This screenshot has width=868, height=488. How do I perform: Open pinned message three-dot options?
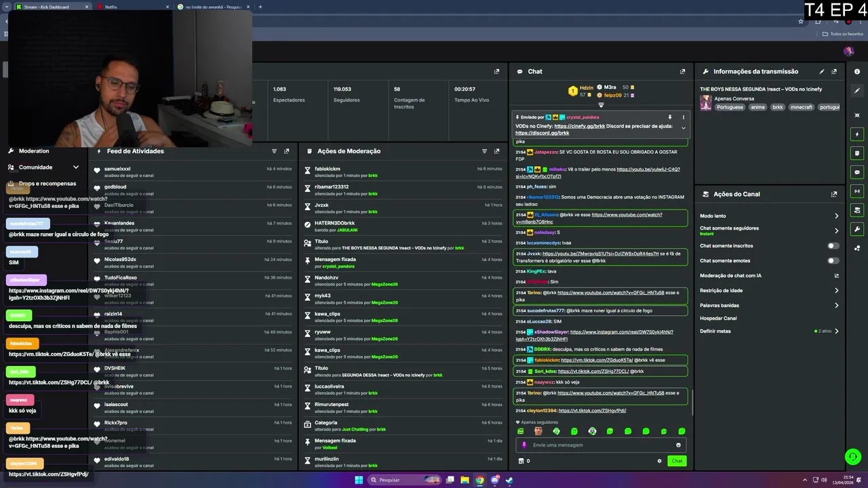coord(684,117)
